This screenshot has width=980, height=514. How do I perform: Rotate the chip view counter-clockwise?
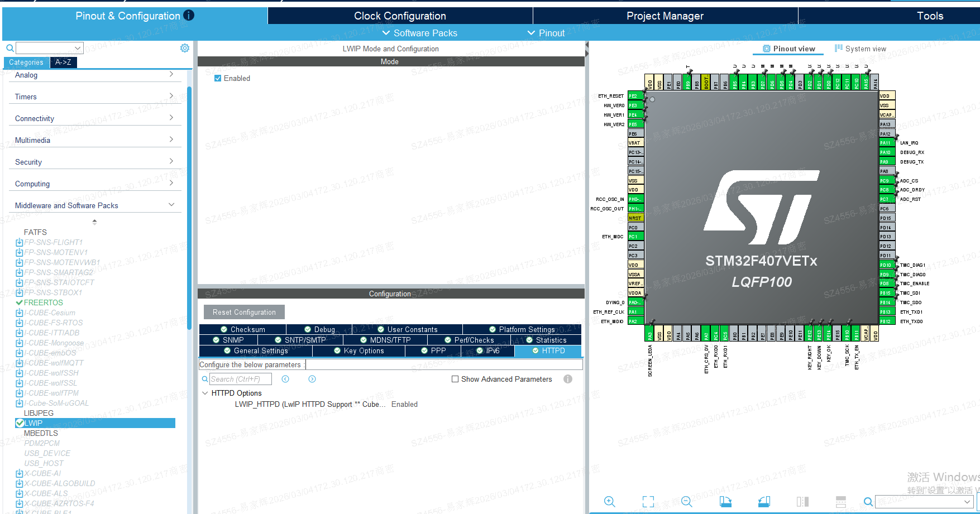(764, 501)
